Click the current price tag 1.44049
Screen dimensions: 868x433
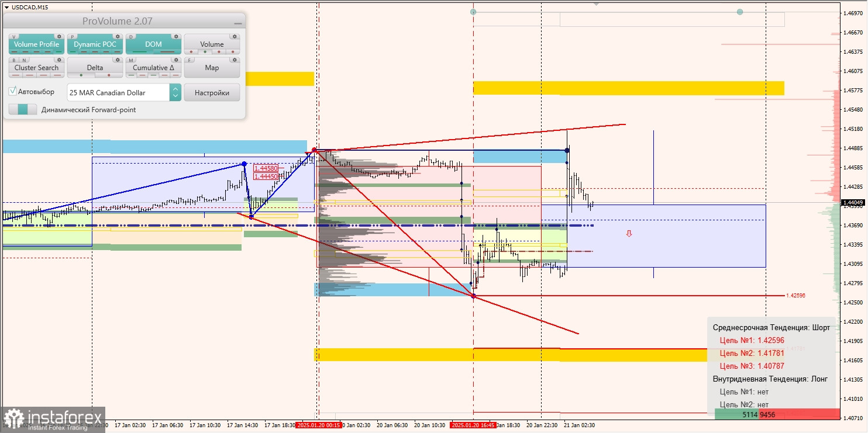pyautogui.click(x=853, y=203)
